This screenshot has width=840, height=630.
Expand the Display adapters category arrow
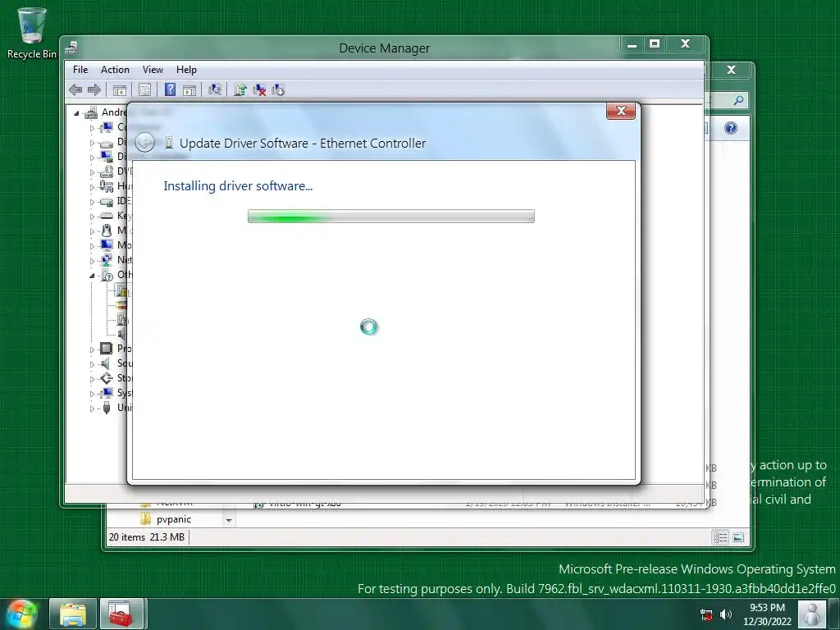click(92, 157)
